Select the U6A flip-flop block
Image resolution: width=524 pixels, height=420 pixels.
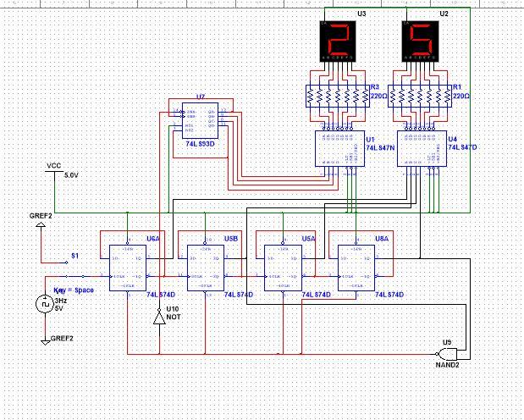128,268
